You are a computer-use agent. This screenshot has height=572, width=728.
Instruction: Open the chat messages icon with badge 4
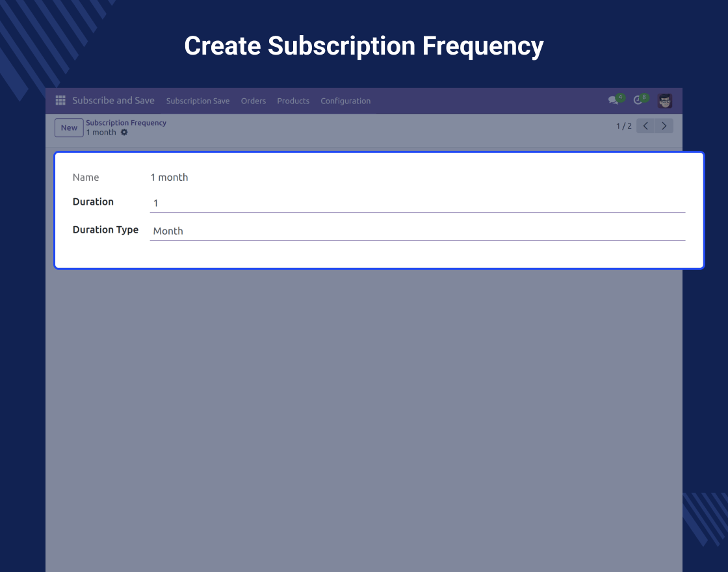[616, 100]
